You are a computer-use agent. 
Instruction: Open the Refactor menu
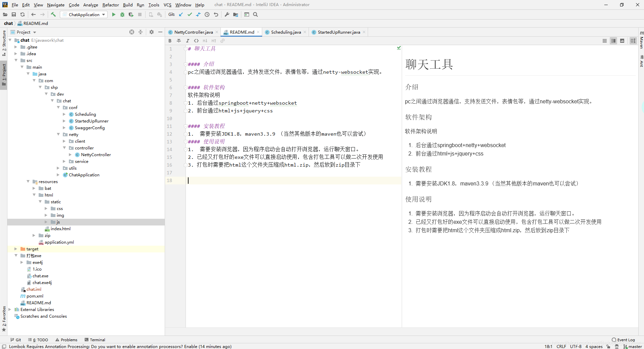coord(111,5)
